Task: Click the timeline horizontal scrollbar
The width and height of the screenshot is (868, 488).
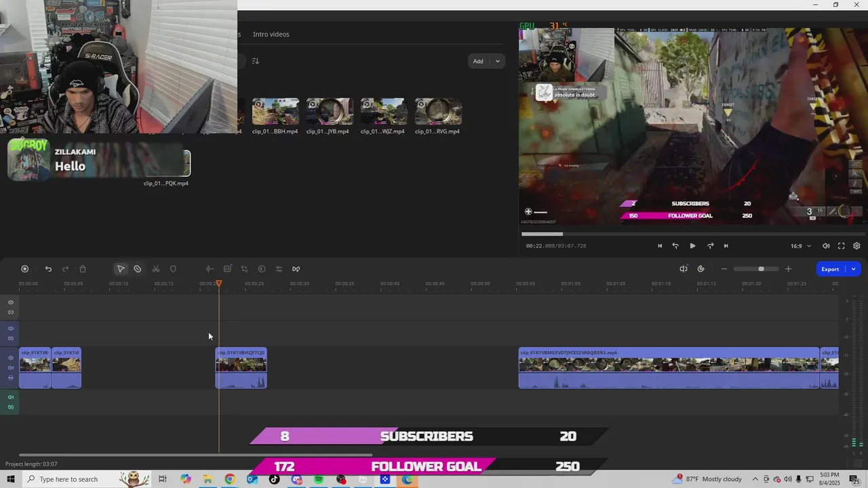Action: pos(195,455)
